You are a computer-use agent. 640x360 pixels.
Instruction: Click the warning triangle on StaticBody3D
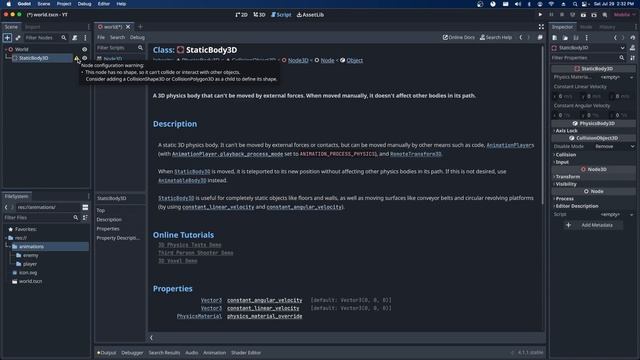click(76, 58)
